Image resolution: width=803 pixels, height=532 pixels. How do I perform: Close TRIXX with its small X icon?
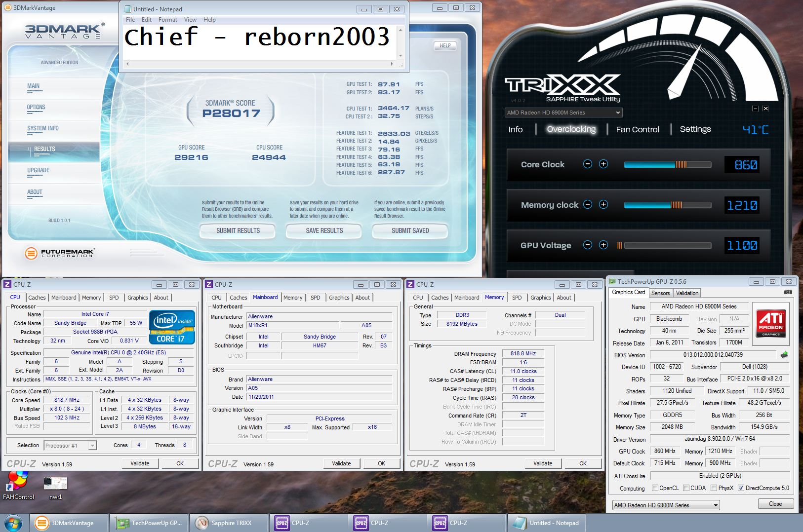(765, 109)
